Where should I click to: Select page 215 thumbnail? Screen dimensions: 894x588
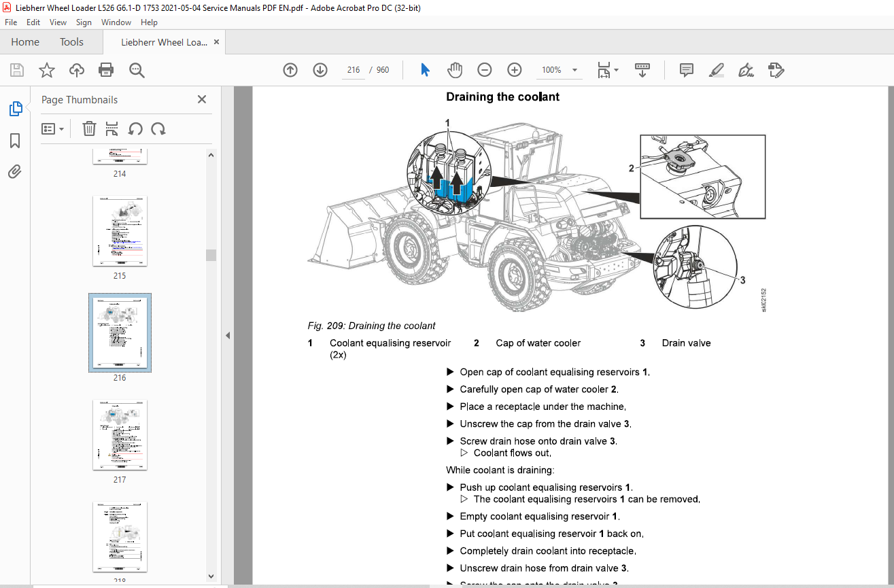click(120, 231)
